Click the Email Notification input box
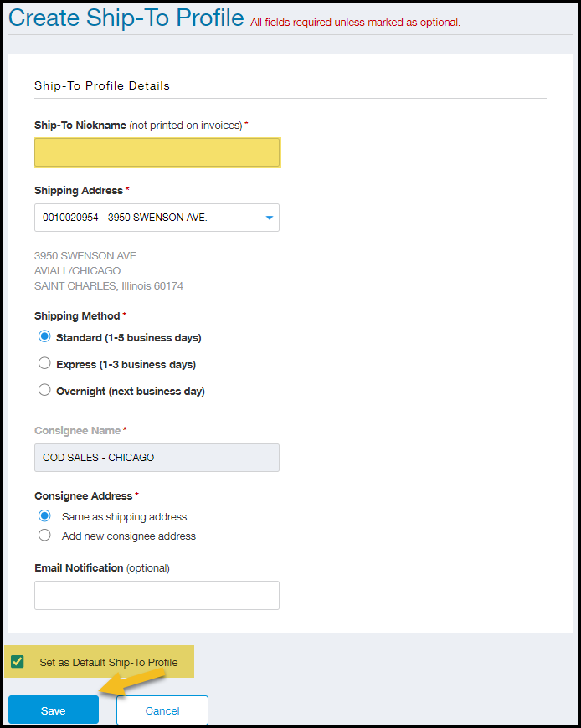581x728 pixels. [x=157, y=595]
